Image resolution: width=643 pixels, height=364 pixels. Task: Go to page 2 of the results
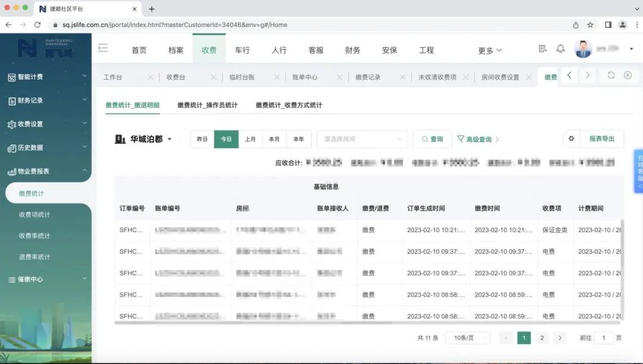coord(542,337)
